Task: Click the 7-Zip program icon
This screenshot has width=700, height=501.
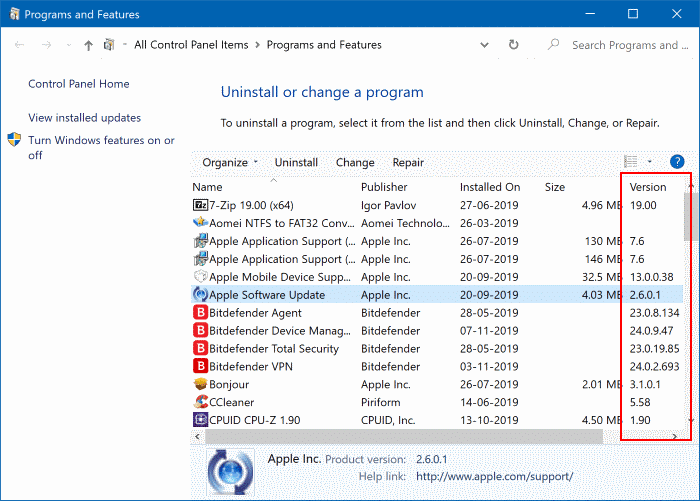Action: click(200, 205)
